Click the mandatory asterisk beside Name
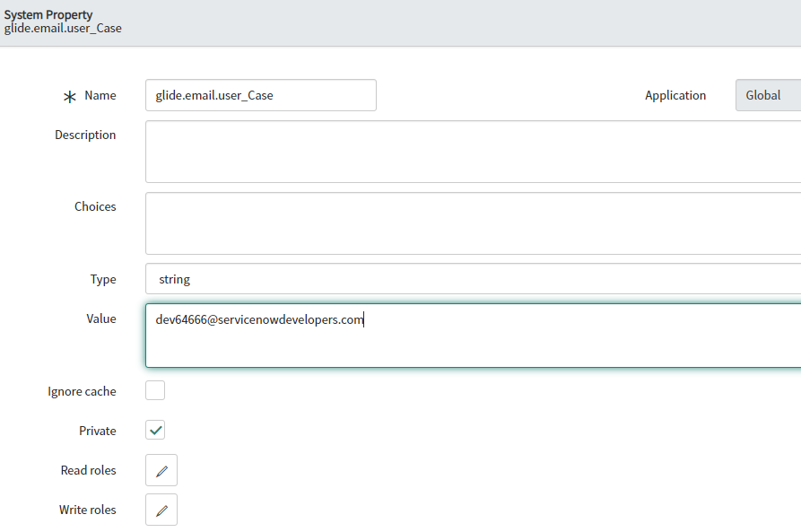The height and width of the screenshot is (532, 801). tap(69, 94)
